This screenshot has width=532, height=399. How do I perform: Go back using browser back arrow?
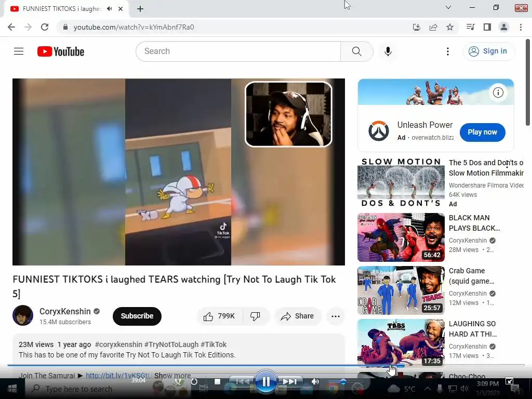coord(11,27)
